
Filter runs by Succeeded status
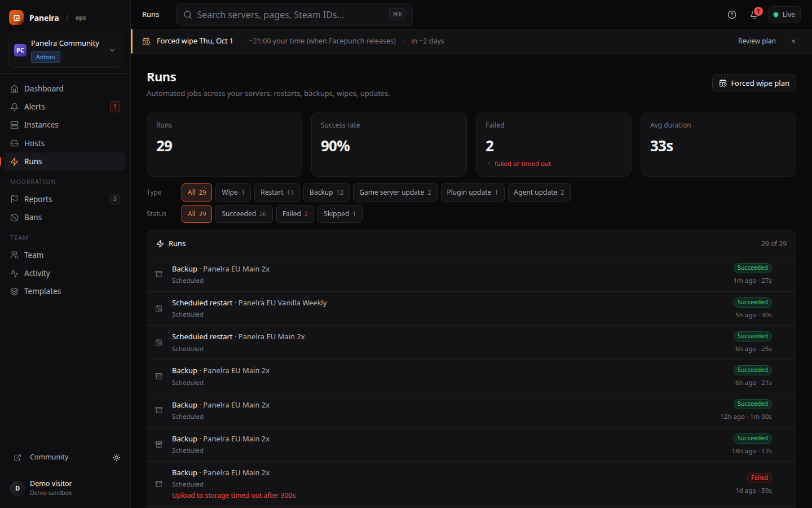[x=244, y=214]
